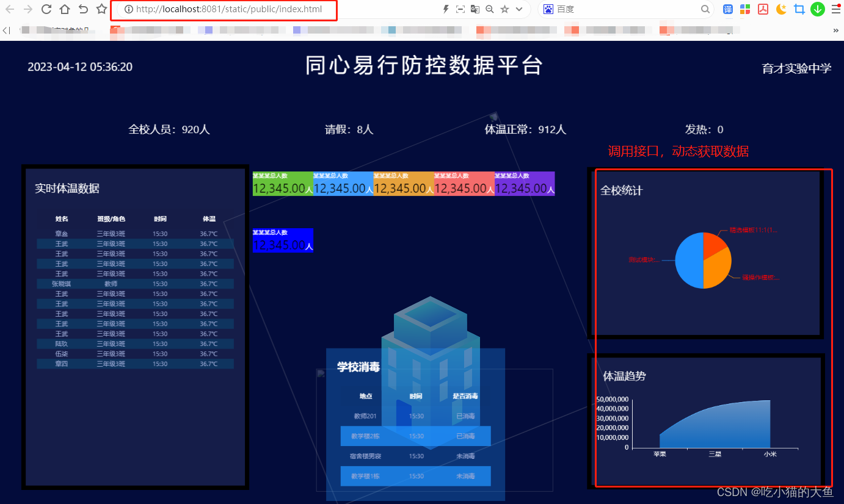
Task: Click the 三星 label on the trend chart
Action: point(715,454)
